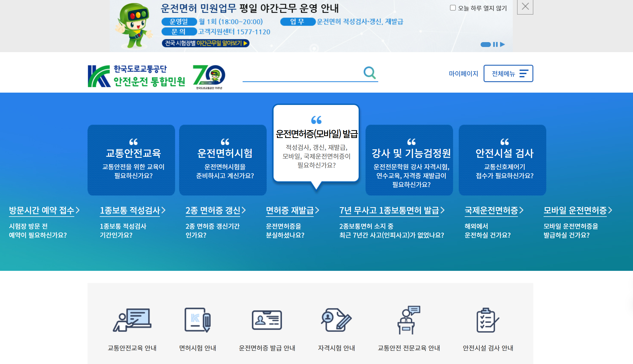Open the 교통안전 전문교육 안내 lecturer icon
The width and height of the screenshot is (633, 364).
tap(408, 320)
